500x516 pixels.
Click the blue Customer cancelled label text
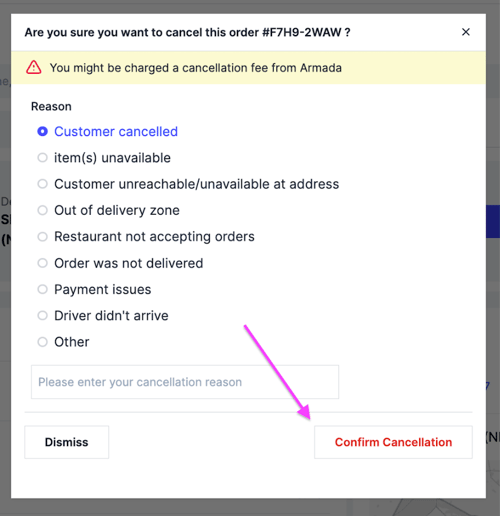116,131
